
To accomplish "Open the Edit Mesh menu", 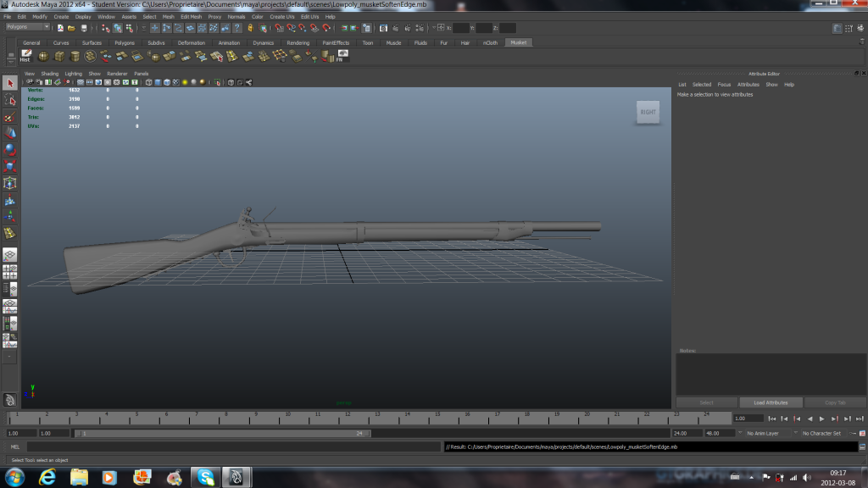I will (x=191, y=17).
